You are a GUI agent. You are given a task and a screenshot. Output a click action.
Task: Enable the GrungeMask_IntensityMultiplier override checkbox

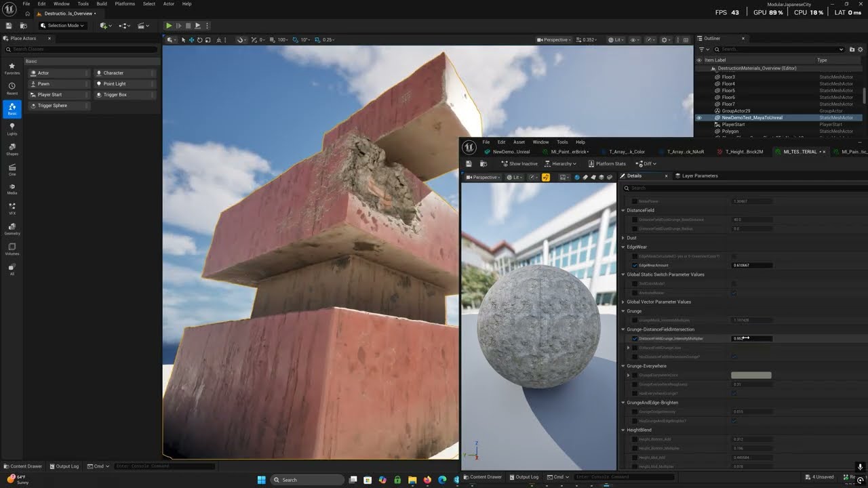(635, 320)
